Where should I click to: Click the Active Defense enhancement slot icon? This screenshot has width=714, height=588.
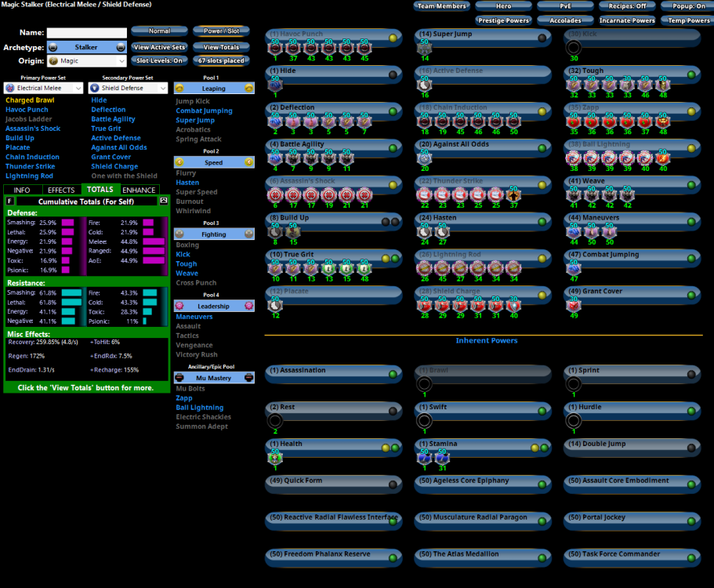(424, 85)
